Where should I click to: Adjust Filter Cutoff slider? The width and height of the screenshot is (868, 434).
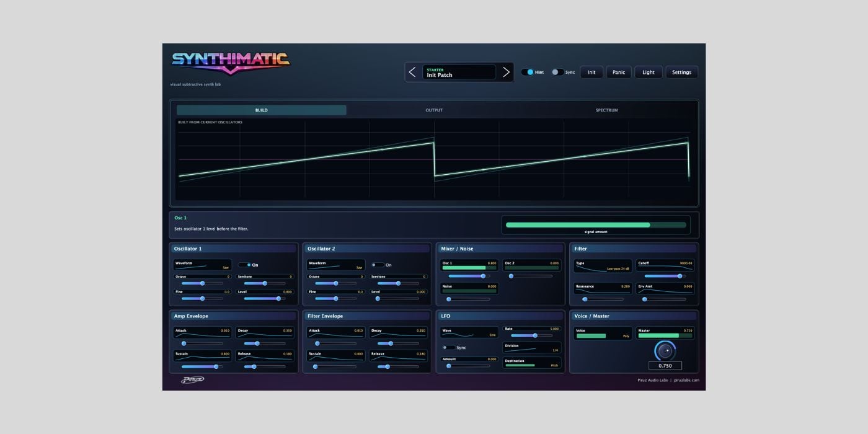(665, 276)
